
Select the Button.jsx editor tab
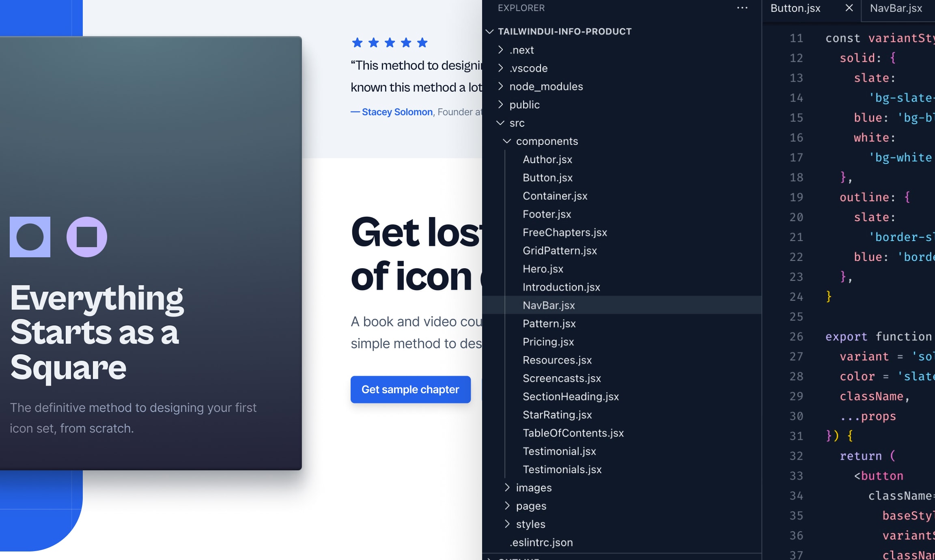796,8
